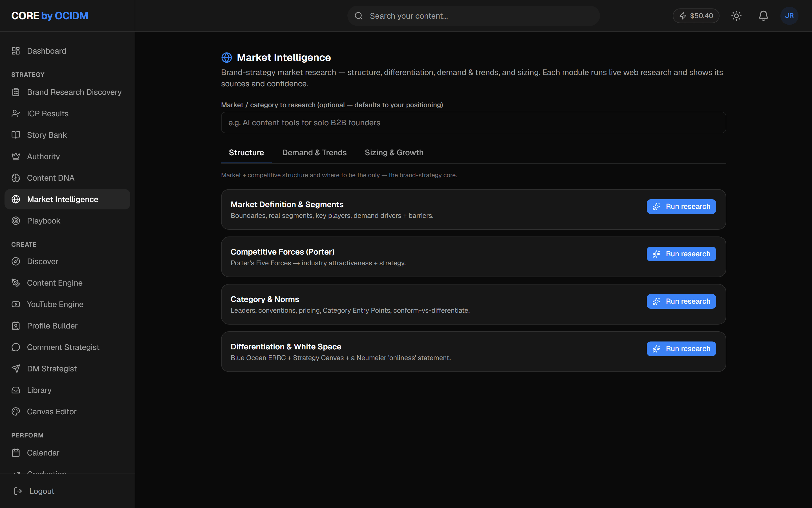Run research for Differentiation & White Space

click(x=681, y=349)
